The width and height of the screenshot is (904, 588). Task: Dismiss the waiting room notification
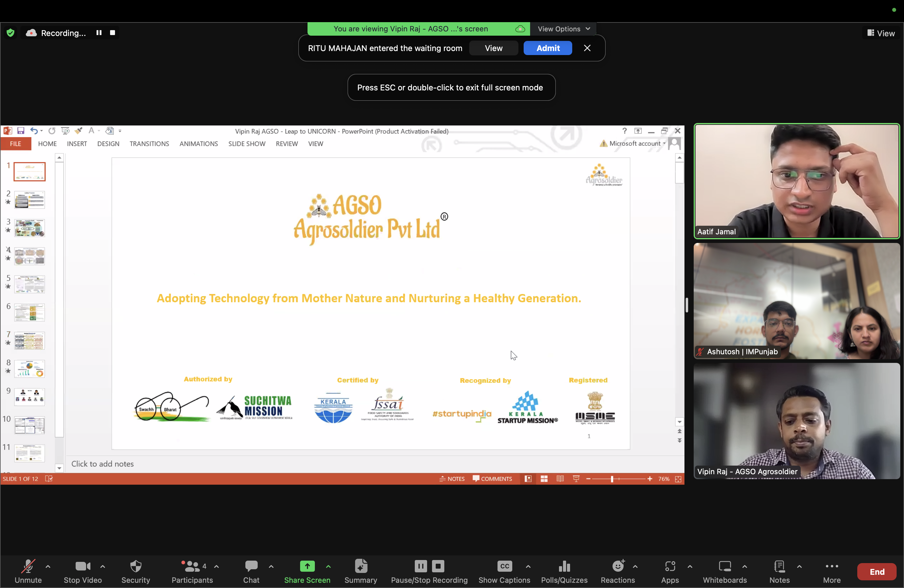pyautogui.click(x=587, y=48)
